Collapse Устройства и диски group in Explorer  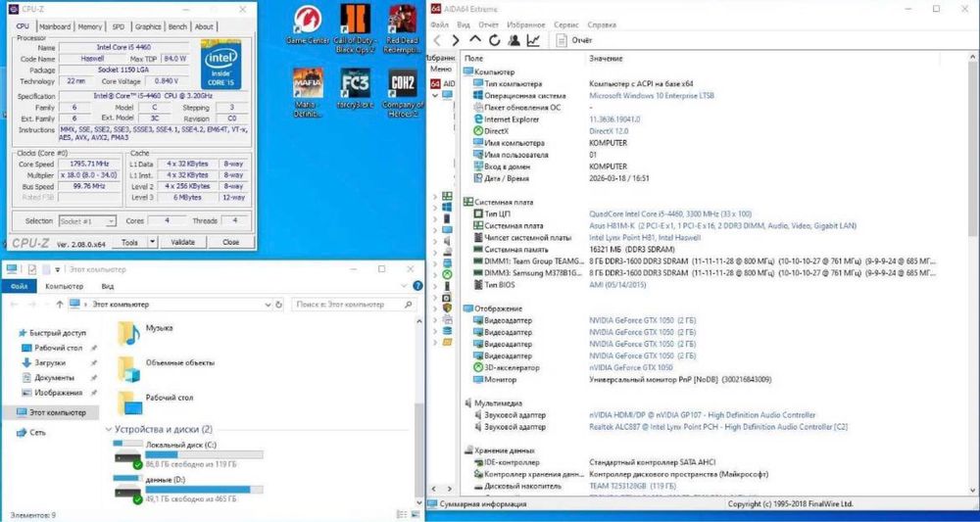point(109,430)
